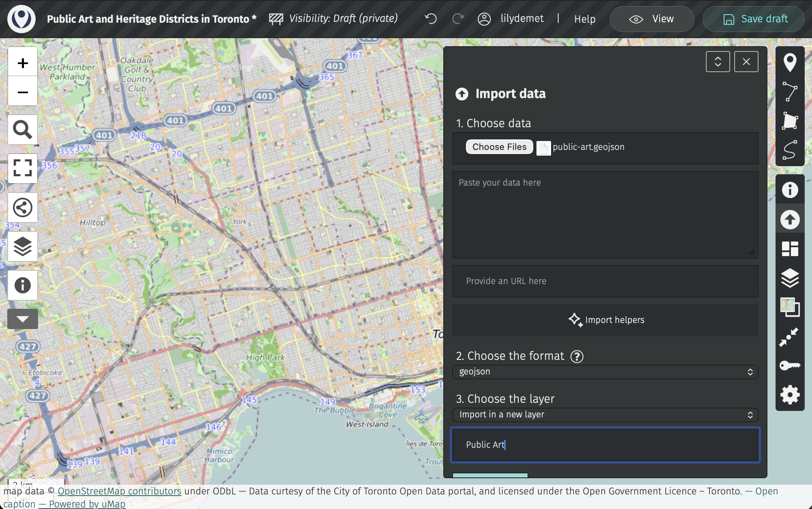
Task: Open the geojson format dropdown
Action: point(605,372)
